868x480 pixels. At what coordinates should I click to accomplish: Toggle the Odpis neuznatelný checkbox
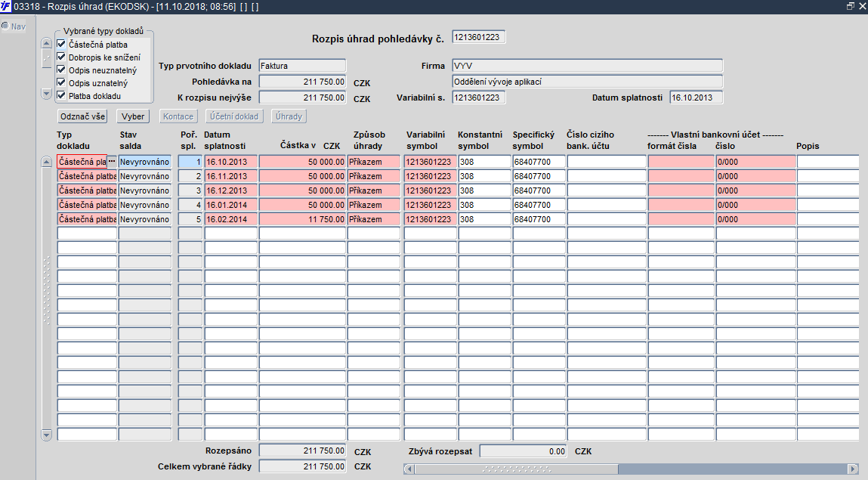pyautogui.click(x=61, y=70)
